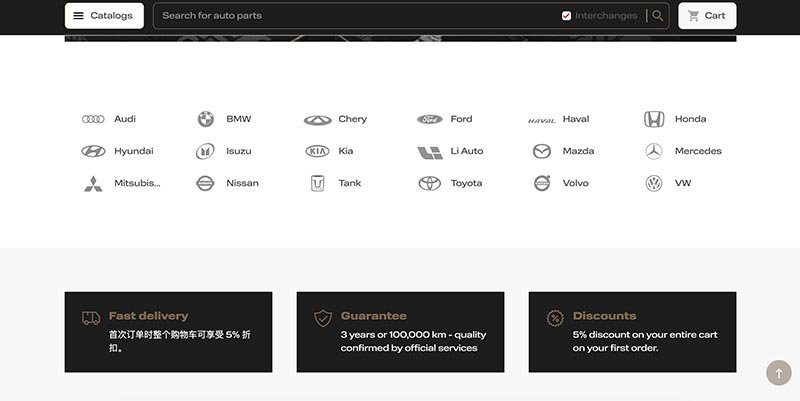Viewport: 800px width, 401px height.
Task: Click the magnifier search icon
Action: pyautogui.click(x=658, y=16)
